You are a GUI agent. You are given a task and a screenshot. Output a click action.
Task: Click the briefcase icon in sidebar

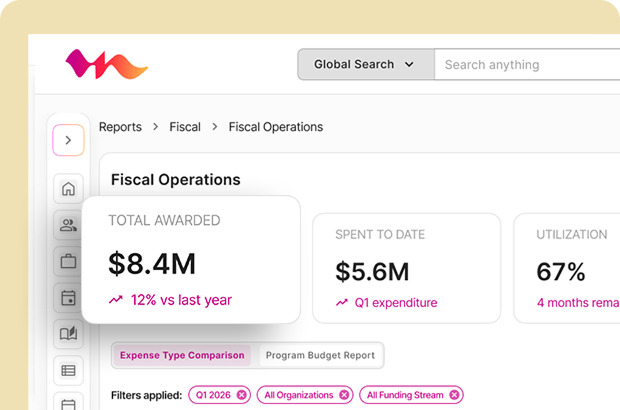(68, 262)
